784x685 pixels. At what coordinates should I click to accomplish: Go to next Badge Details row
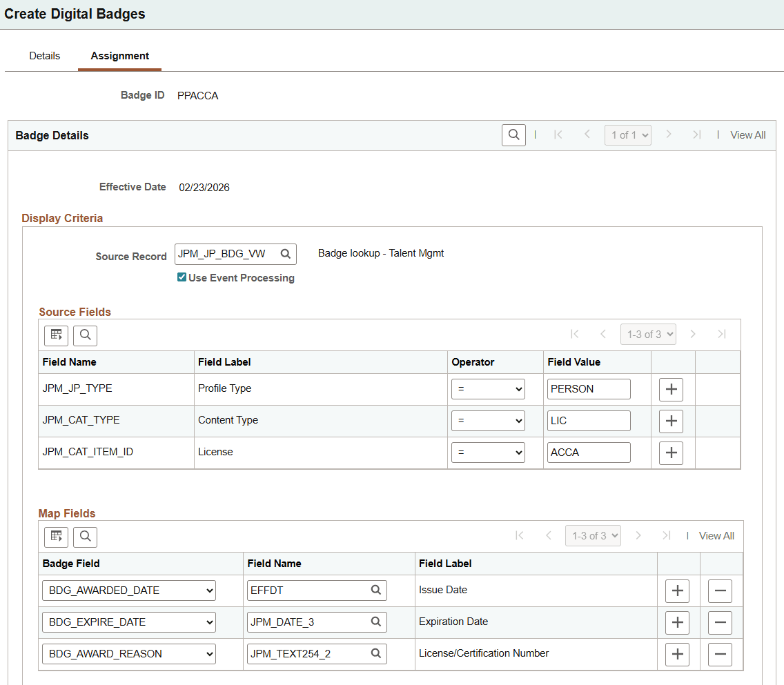pos(669,135)
